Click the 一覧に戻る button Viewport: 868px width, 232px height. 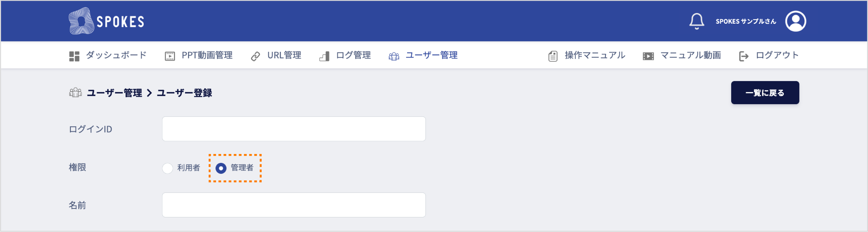(765, 92)
